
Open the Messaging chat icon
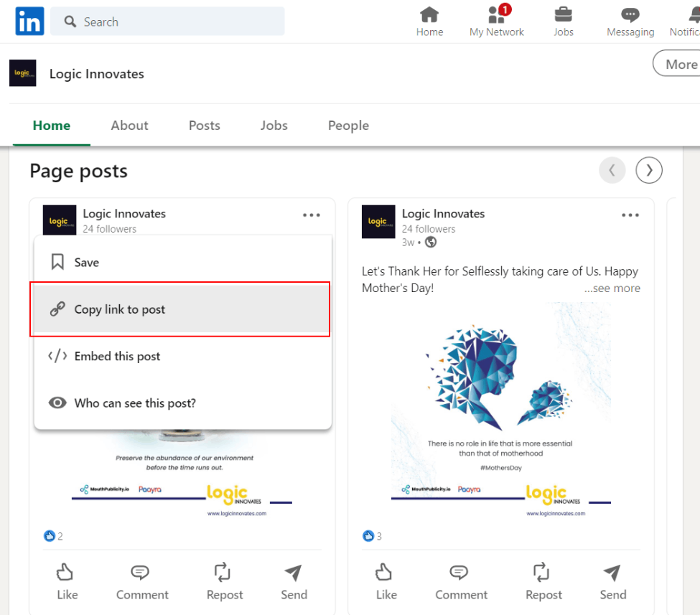click(630, 22)
